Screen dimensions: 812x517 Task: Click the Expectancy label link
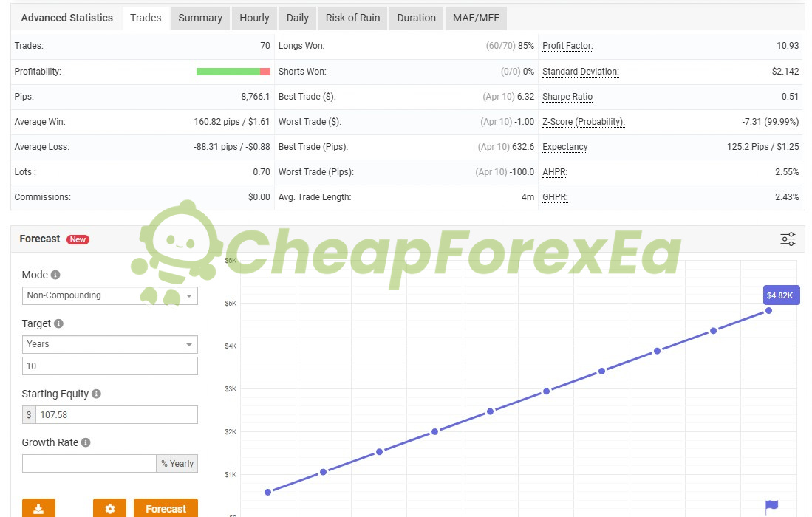(565, 147)
